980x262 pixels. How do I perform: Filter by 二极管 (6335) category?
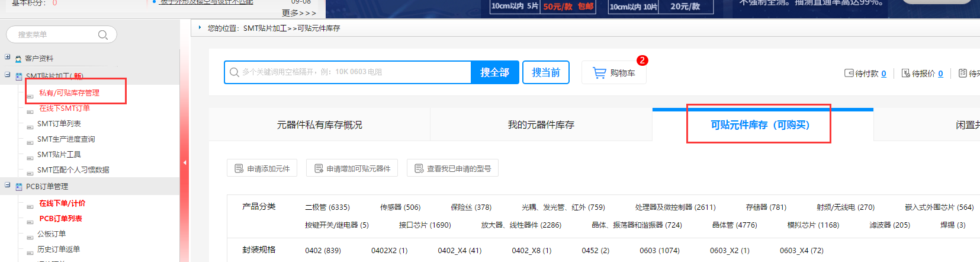(327, 207)
